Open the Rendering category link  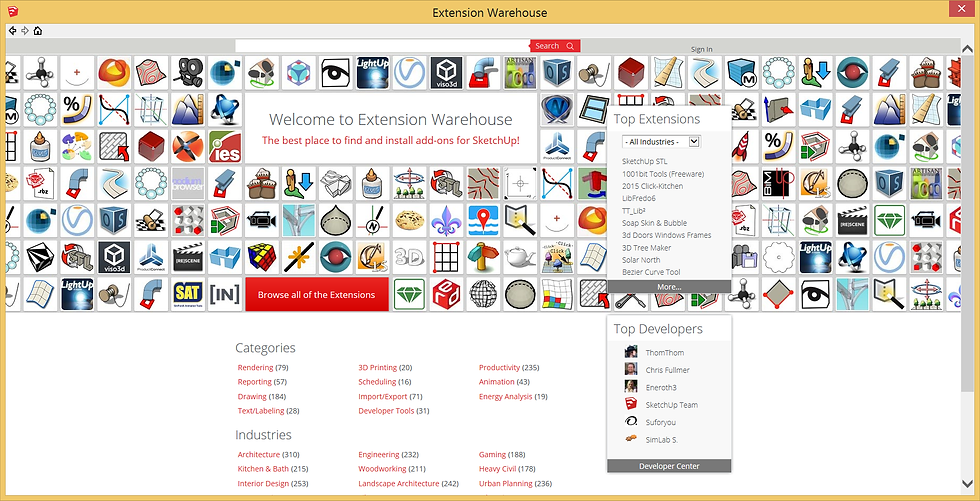[x=255, y=367]
